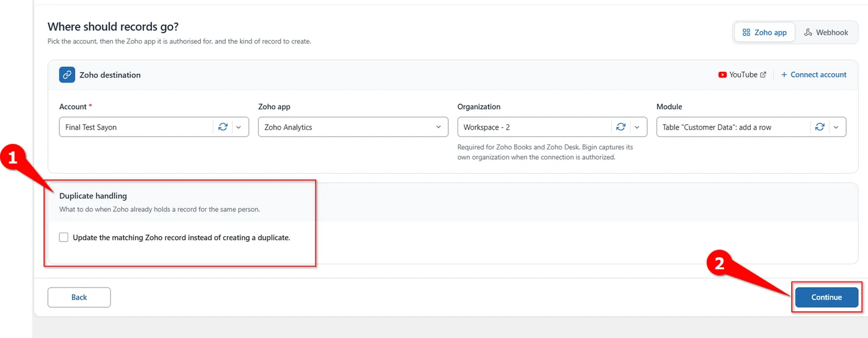Click the "Zoho app" field label
The image size is (868, 338).
pos(274,107)
